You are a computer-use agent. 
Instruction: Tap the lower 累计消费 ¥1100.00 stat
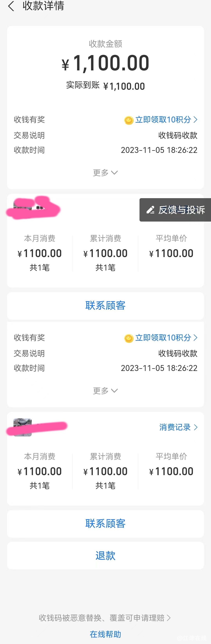(x=105, y=471)
